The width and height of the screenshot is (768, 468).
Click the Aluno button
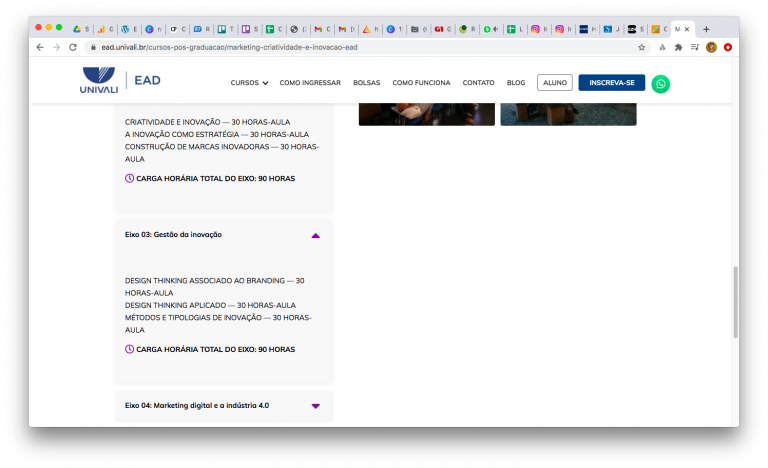[x=554, y=83]
